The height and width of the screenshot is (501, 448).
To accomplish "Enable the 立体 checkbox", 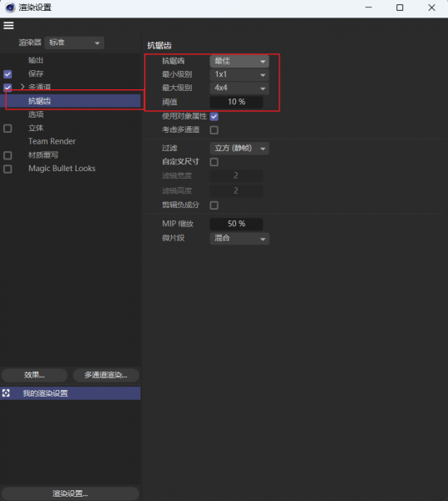I will coord(8,129).
